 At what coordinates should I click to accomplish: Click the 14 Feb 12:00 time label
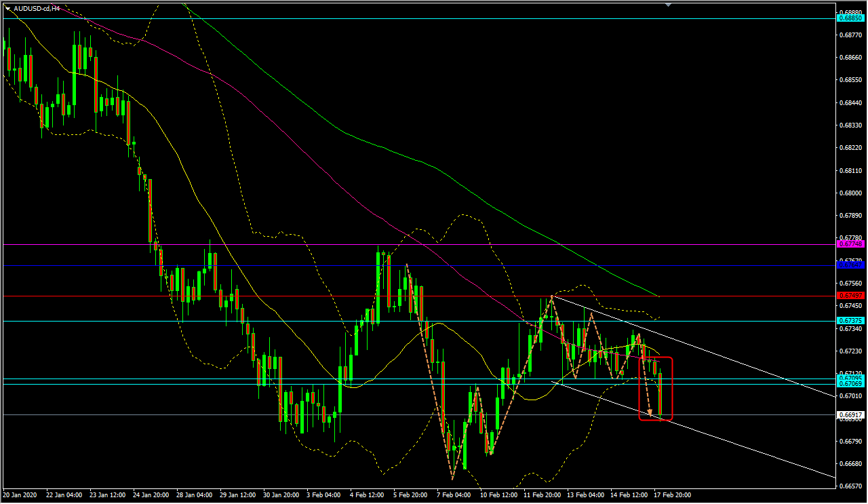[629, 495]
